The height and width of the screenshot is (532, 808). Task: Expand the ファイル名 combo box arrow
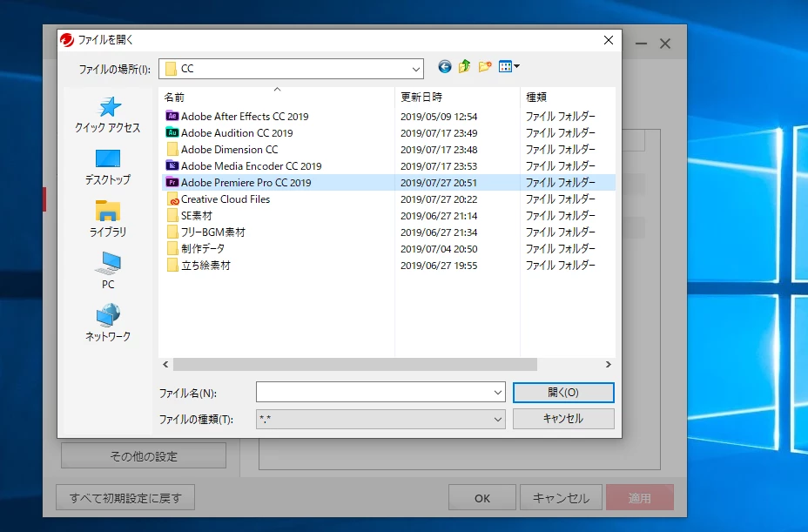point(498,393)
